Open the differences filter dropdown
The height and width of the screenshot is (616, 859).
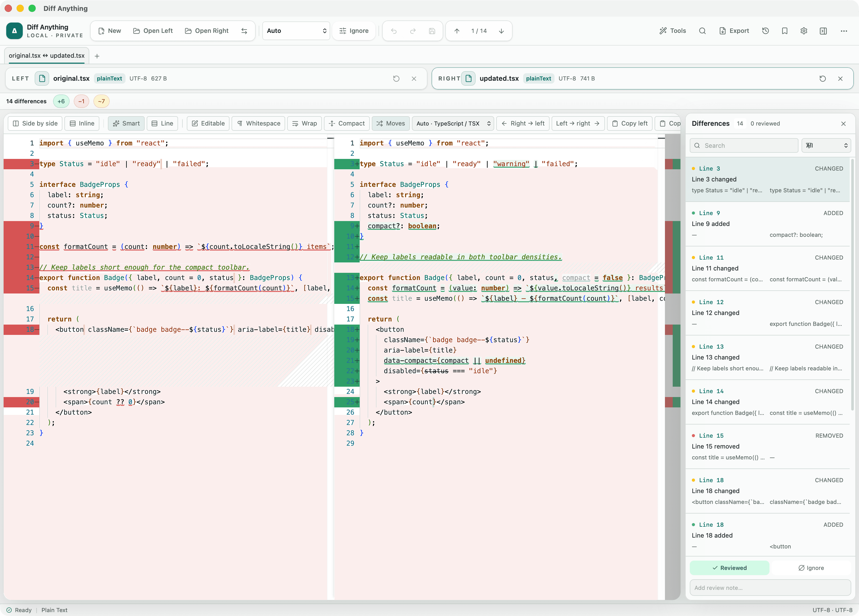tap(826, 145)
